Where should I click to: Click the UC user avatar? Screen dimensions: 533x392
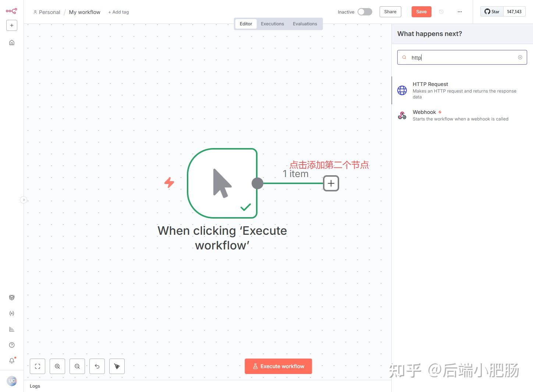[12, 381]
